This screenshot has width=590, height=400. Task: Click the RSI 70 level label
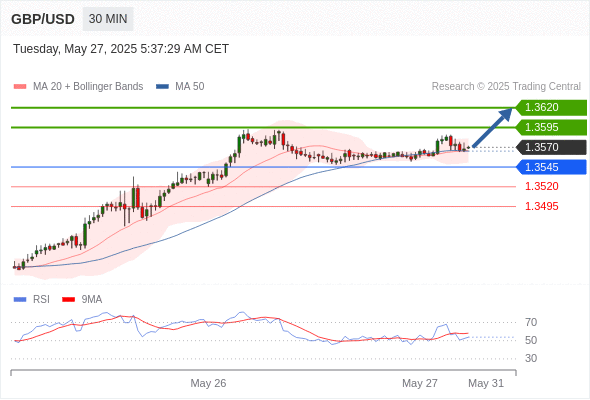pos(531,322)
